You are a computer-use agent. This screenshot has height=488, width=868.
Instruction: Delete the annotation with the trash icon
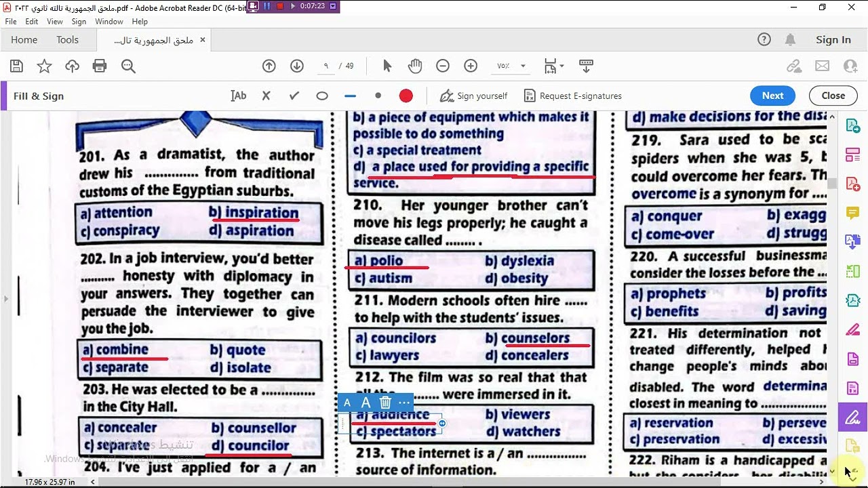coord(385,403)
